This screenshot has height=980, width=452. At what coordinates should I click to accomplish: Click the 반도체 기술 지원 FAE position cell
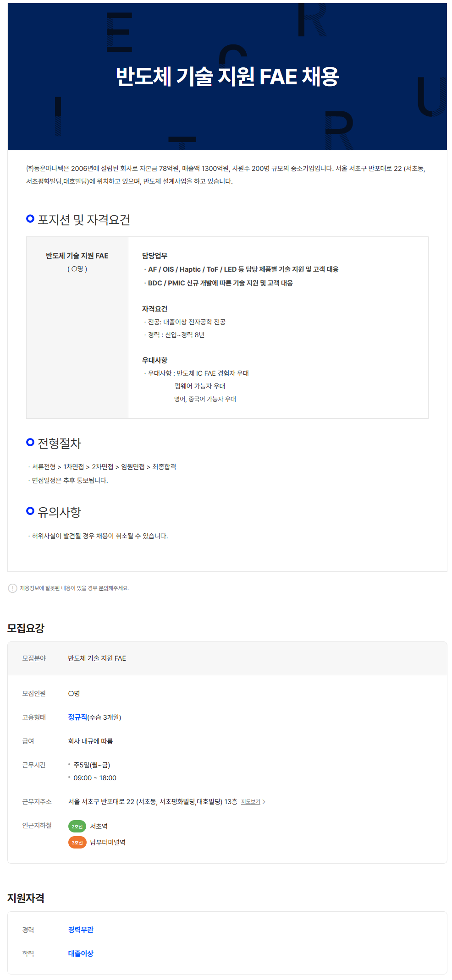[x=77, y=256]
